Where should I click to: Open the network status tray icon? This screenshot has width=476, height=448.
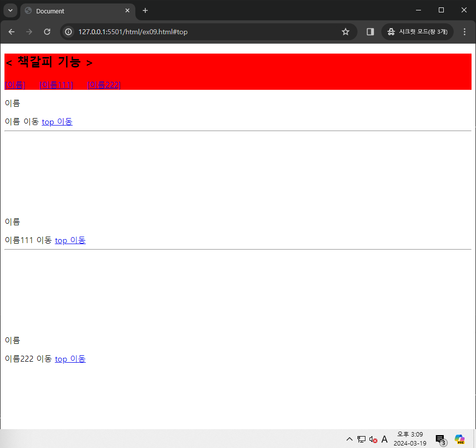coord(361,439)
